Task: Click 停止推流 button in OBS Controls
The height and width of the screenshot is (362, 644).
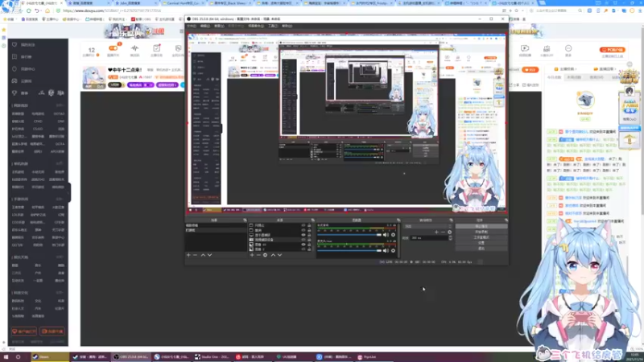Action: coord(481,226)
